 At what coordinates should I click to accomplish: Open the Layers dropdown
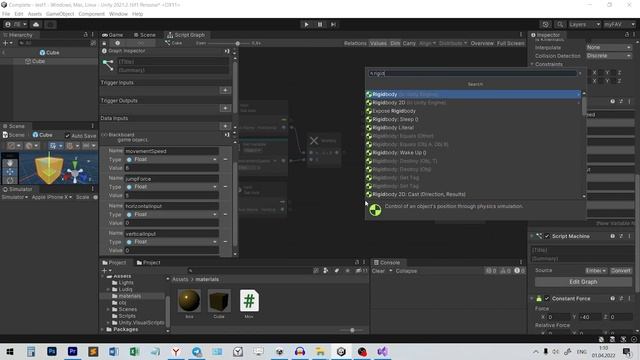click(x=584, y=24)
